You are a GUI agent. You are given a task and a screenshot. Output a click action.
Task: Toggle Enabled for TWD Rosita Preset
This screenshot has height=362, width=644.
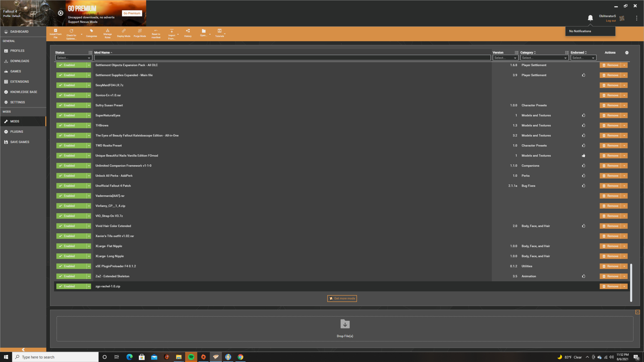(71, 145)
